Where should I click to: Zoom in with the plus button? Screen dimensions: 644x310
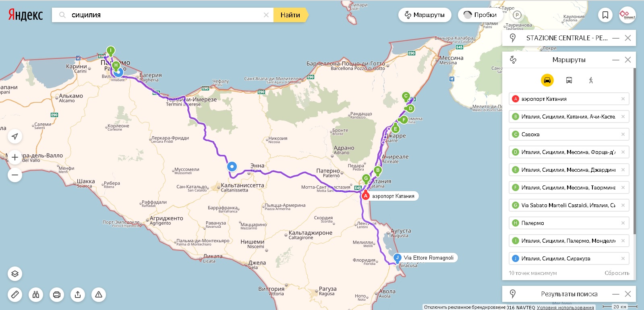point(15,157)
